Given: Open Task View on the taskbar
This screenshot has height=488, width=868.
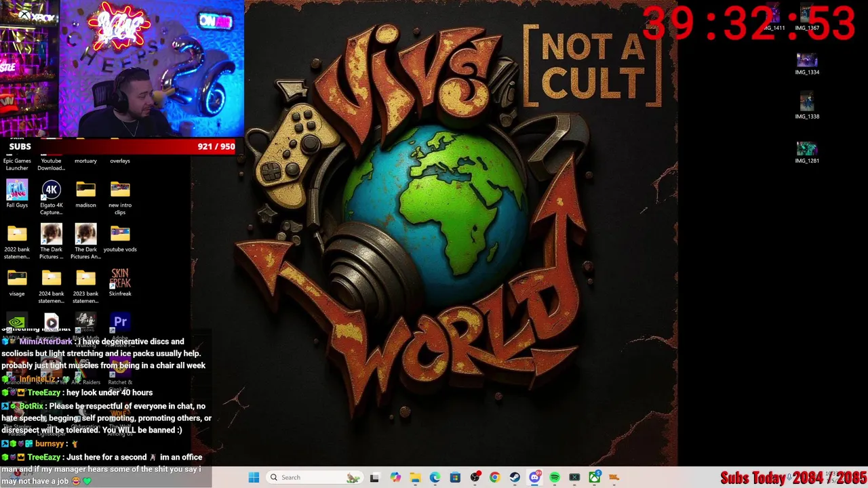Looking at the screenshot, I should click(374, 477).
